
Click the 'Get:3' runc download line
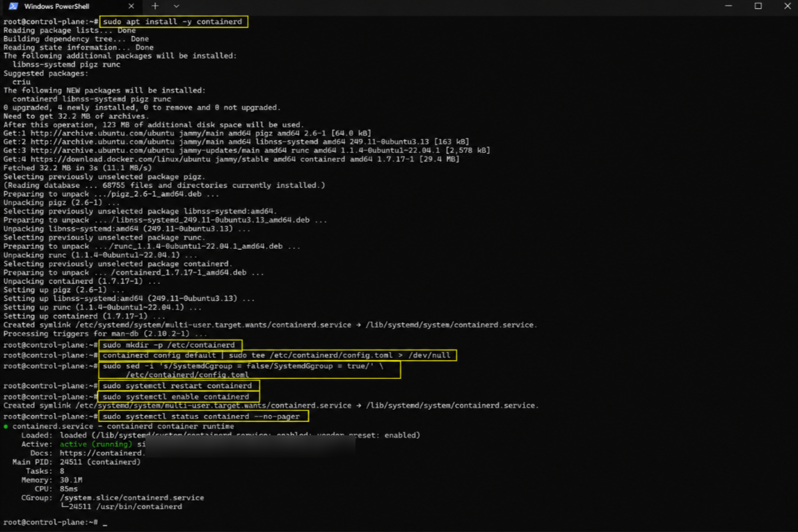coord(247,150)
